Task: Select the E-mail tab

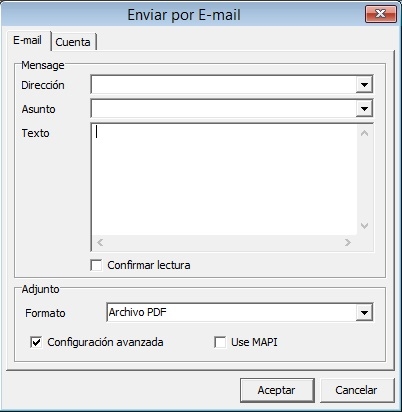Action: [x=28, y=41]
